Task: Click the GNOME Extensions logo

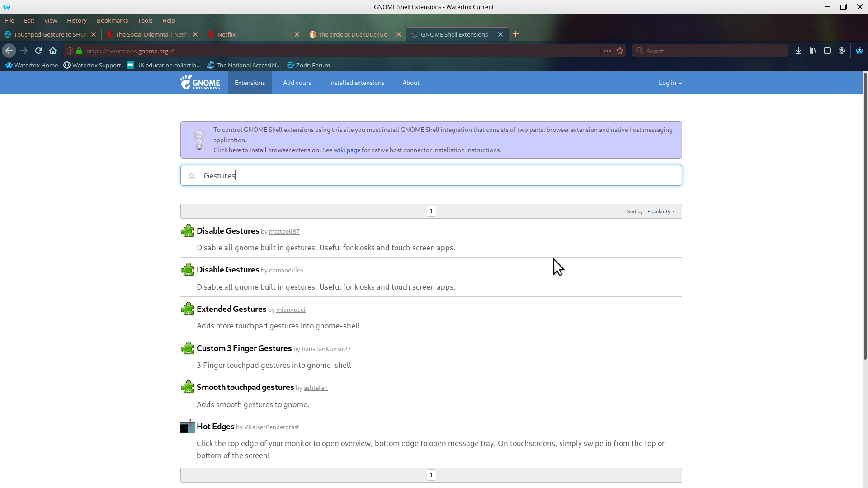Action: (x=200, y=83)
